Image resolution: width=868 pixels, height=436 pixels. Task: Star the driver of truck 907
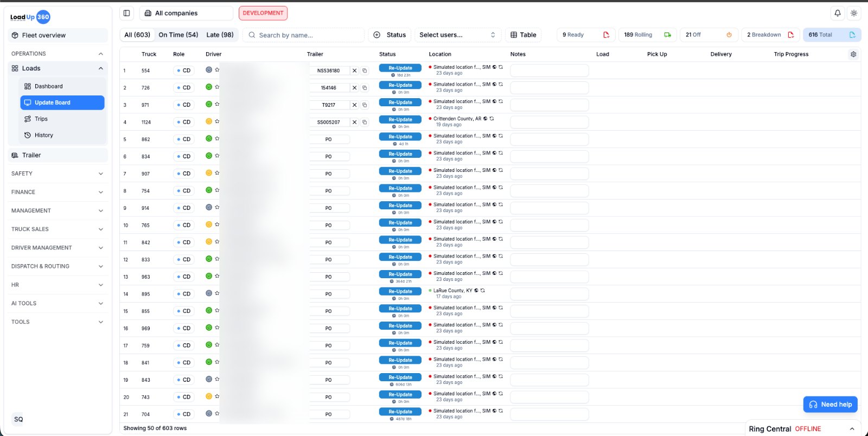click(x=217, y=173)
